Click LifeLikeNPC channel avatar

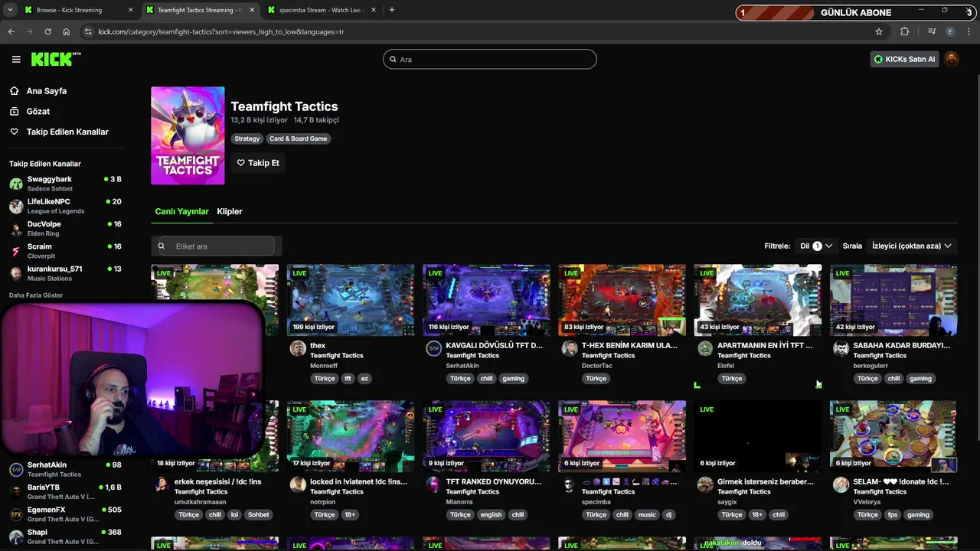pyautogui.click(x=16, y=206)
